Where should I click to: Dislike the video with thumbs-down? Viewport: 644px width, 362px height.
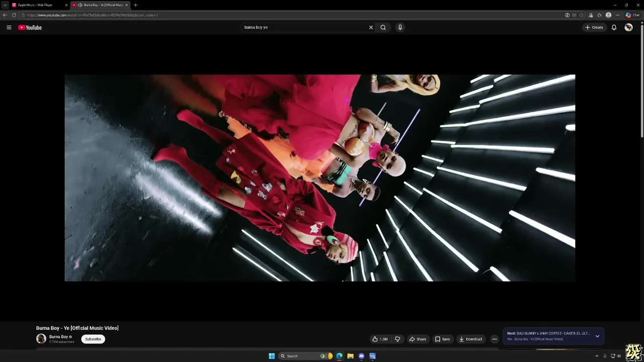click(x=397, y=339)
